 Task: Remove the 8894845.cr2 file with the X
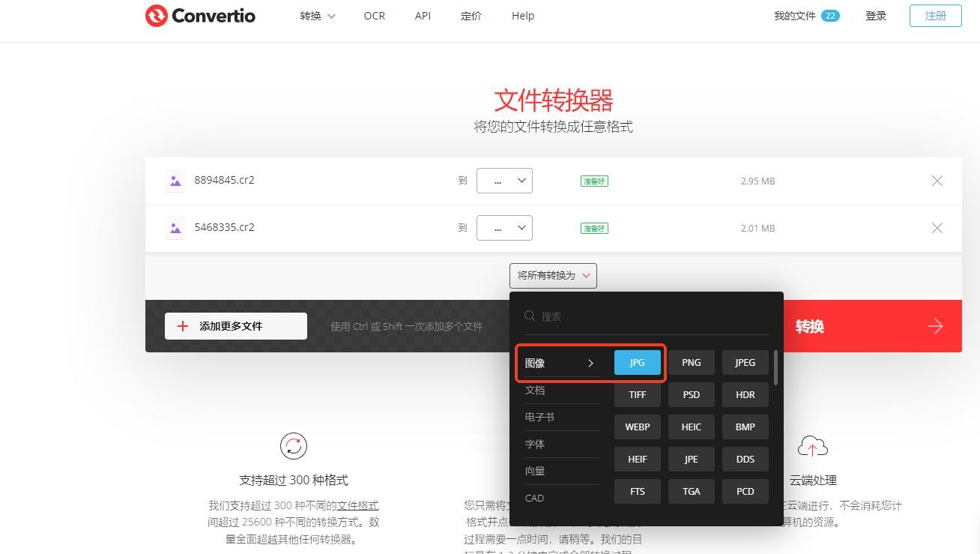937,181
